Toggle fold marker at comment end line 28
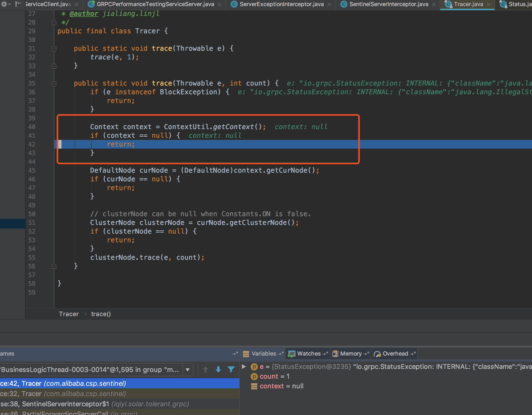Viewport: 532px width, 415px height. click(54, 23)
